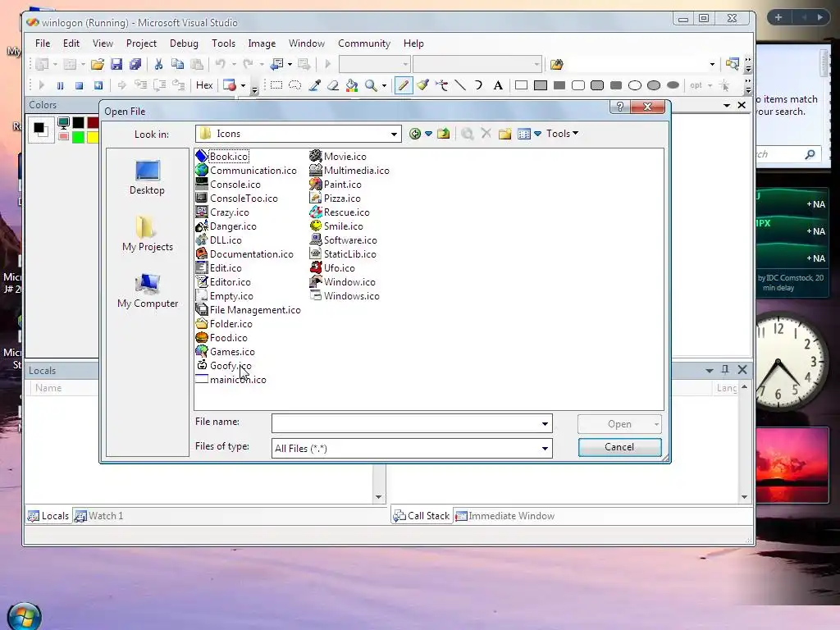This screenshot has width=840, height=630.
Task: Choose the outlined Ellipse shape tool
Action: [x=635, y=85]
